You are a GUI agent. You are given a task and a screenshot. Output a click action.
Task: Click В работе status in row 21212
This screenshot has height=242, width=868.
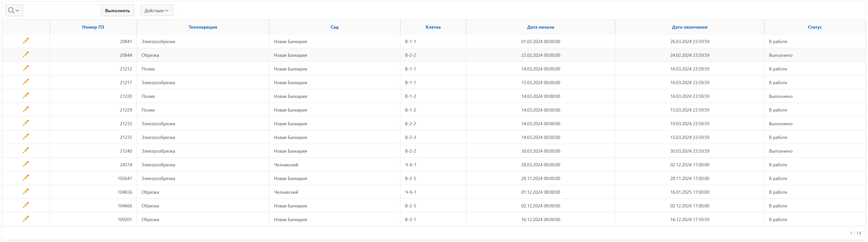tap(778, 69)
